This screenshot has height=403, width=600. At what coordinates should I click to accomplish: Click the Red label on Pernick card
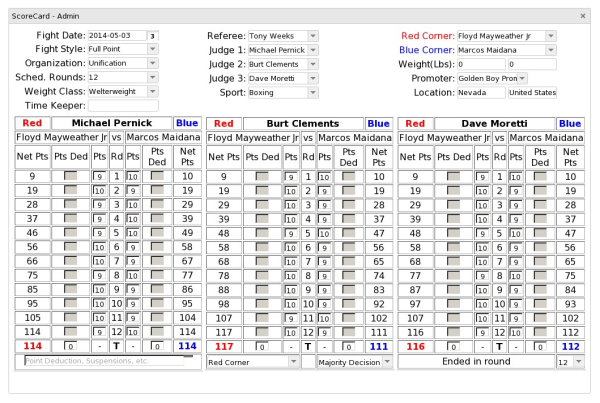pos(32,123)
